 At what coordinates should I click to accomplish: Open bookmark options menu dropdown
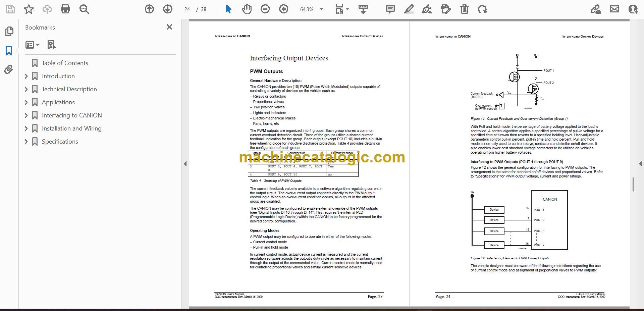(33, 45)
